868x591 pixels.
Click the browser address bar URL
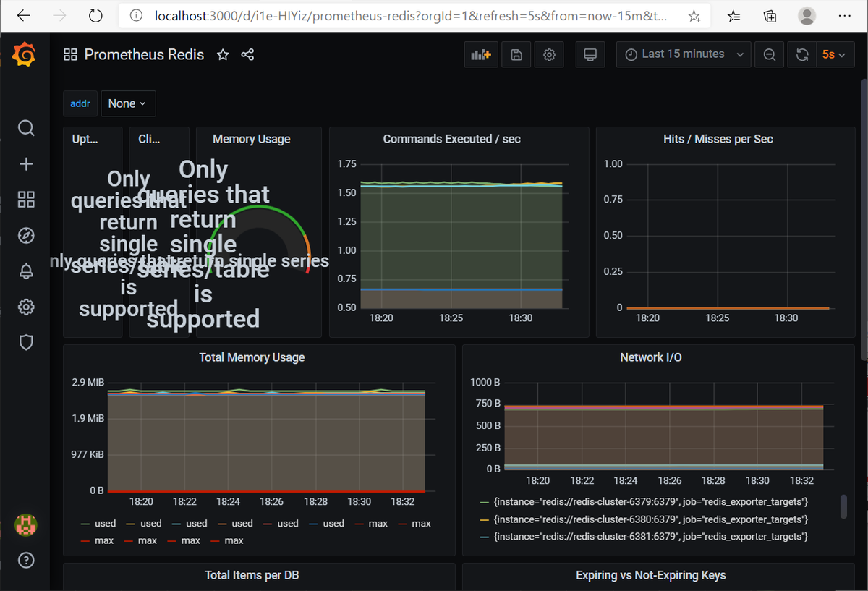point(411,16)
